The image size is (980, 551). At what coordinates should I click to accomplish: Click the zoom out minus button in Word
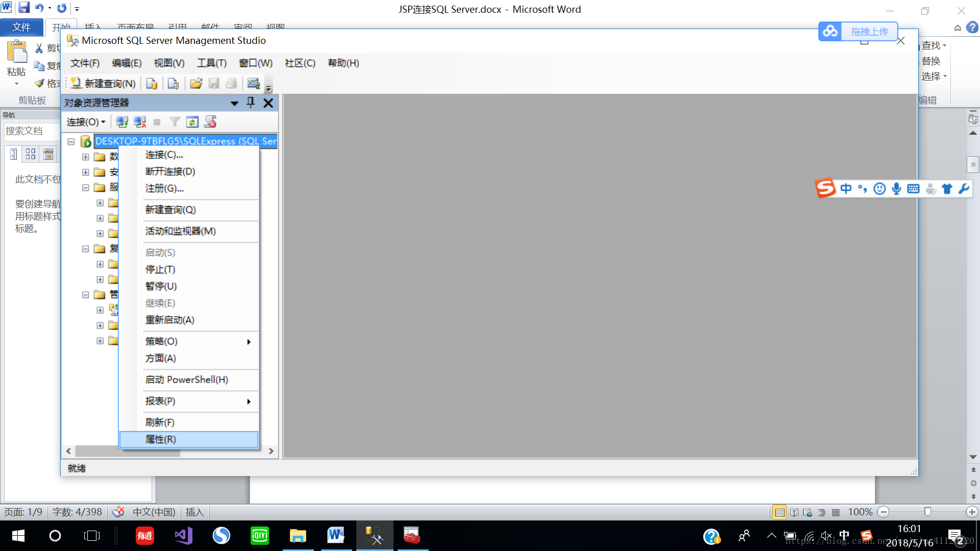coord(884,512)
